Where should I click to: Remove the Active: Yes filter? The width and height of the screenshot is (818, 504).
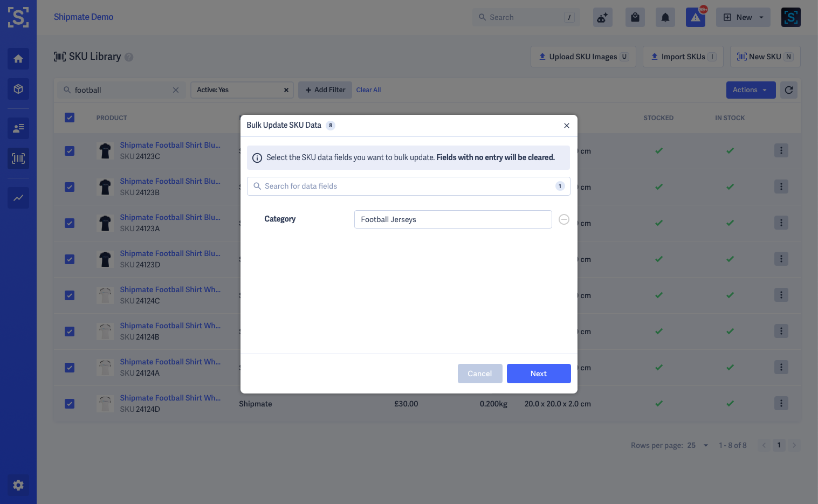point(286,90)
